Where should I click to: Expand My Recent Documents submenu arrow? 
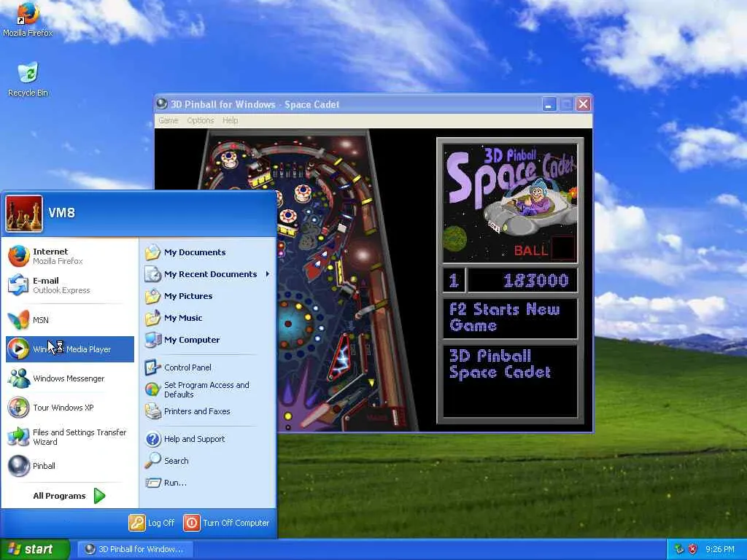tap(268, 274)
